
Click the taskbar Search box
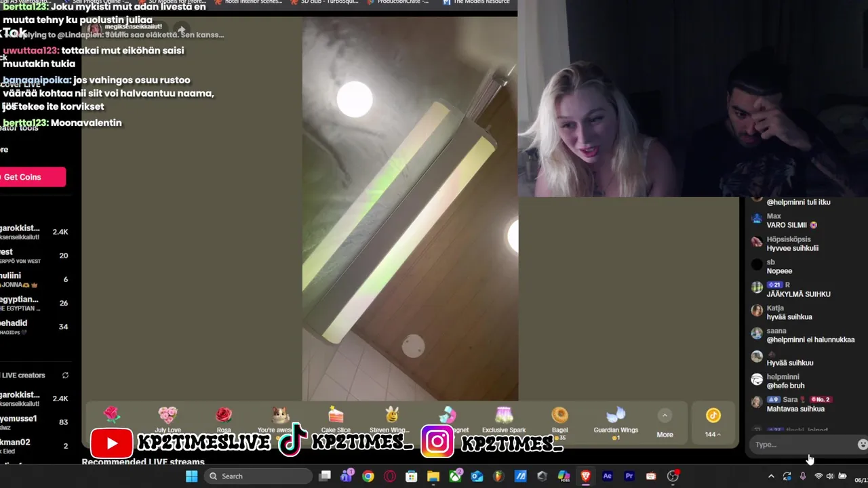(258, 476)
